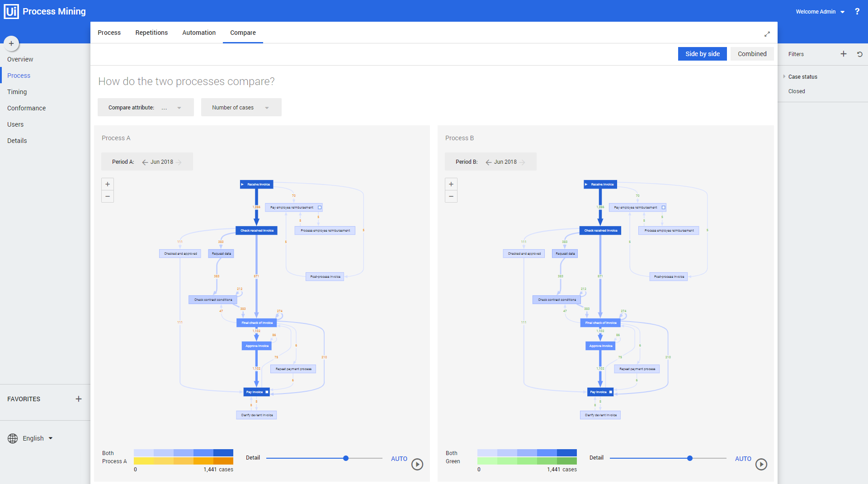
Task: Create a new item with the circular plus button
Action: 11,43
